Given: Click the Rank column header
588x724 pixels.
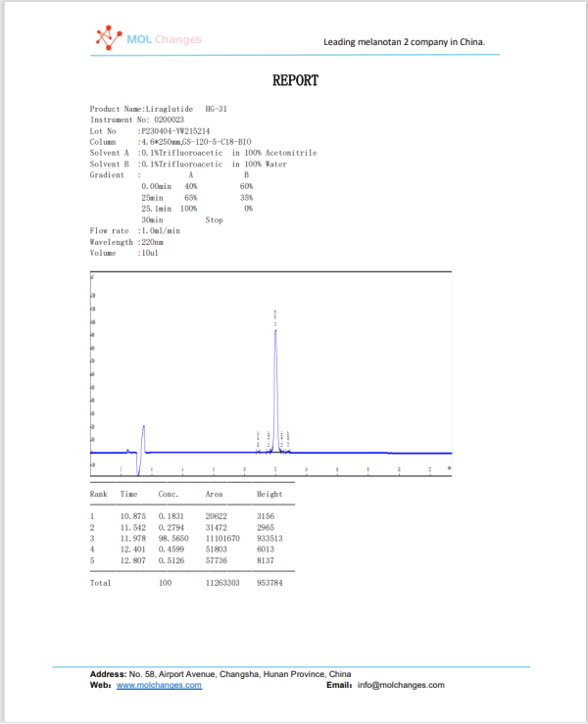Looking at the screenshot, I should [98, 494].
